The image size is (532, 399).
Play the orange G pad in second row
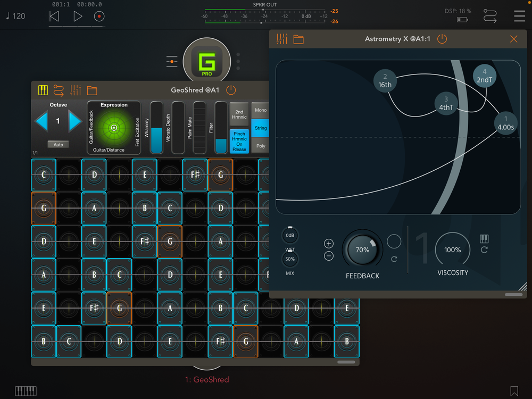(x=44, y=208)
